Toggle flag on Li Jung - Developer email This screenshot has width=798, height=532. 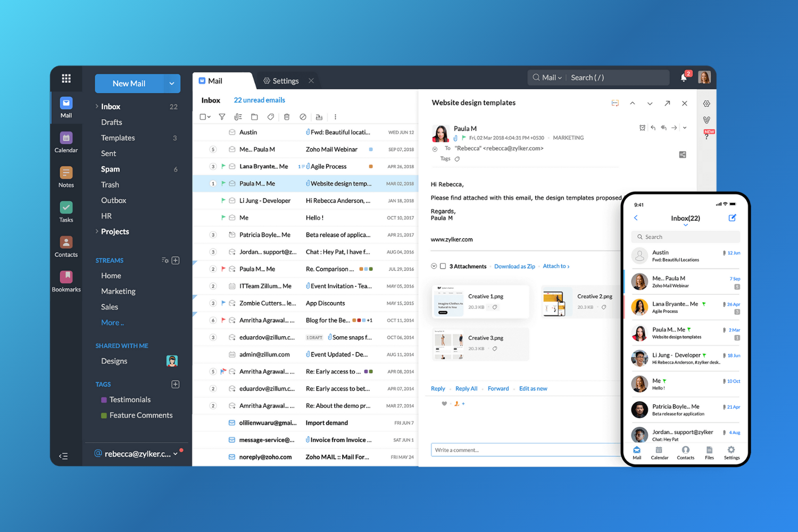223,201
